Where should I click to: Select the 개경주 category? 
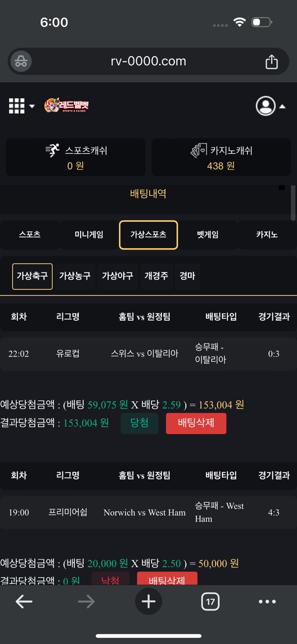[x=156, y=276]
